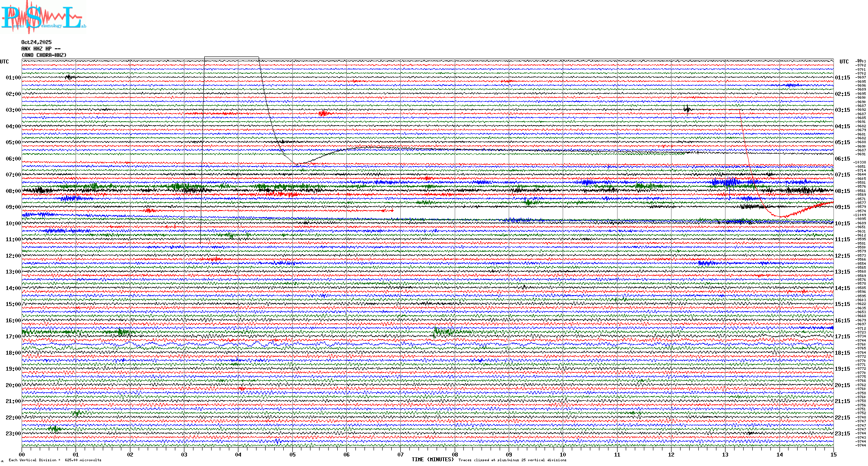This screenshot has height=466, width=868.
Task: Click the Traces clipped footnote text
Action: pyautogui.click(x=512, y=460)
